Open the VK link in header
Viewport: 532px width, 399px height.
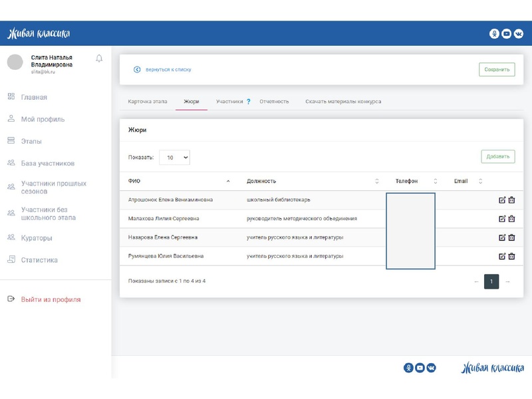pyautogui.click(x=518, y=34)
